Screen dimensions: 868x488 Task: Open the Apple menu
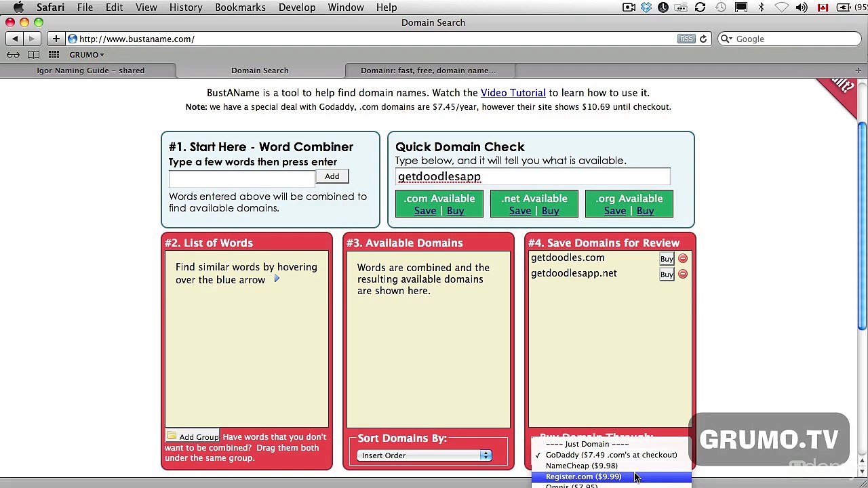click(18, 7)
